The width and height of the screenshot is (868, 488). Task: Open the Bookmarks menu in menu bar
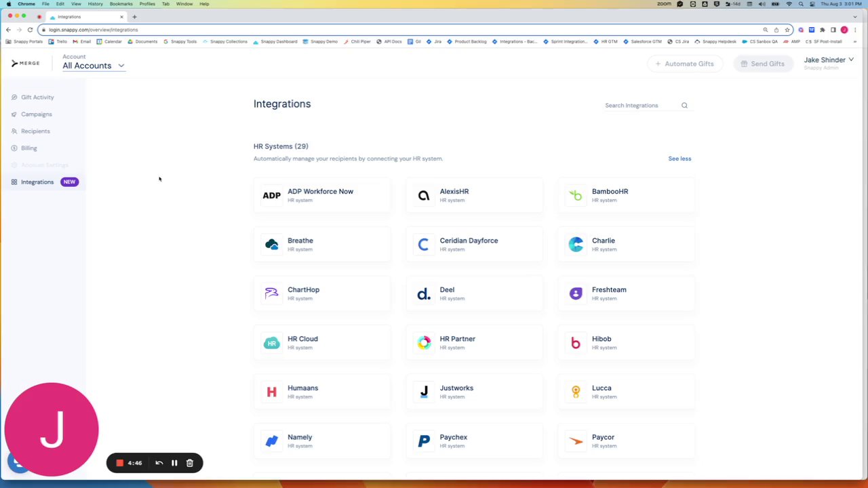121,4
